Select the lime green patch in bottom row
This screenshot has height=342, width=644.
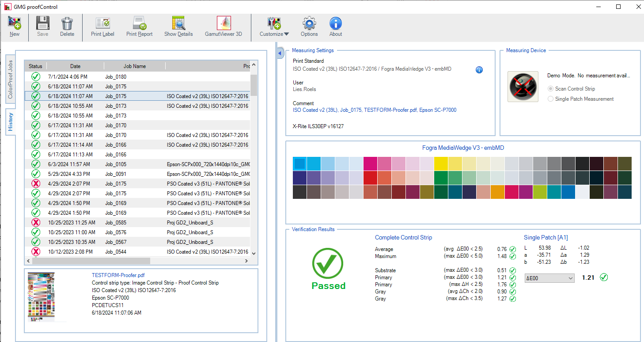(540, 192)
